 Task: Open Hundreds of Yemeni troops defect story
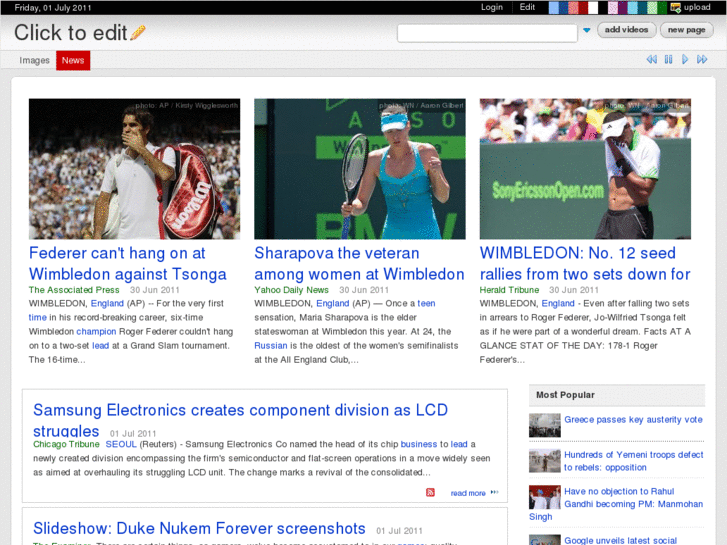(634, 461)
